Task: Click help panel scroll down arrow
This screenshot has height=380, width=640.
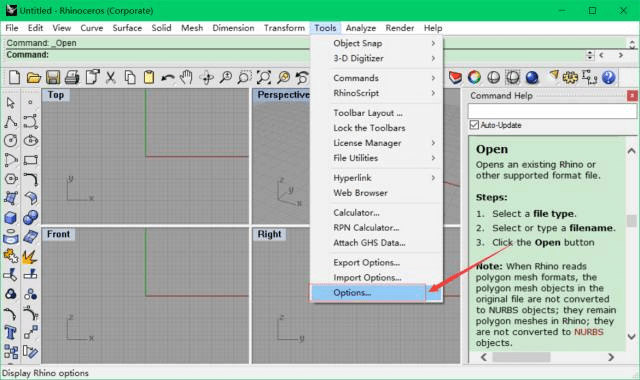Action: (x=631, y=337)
